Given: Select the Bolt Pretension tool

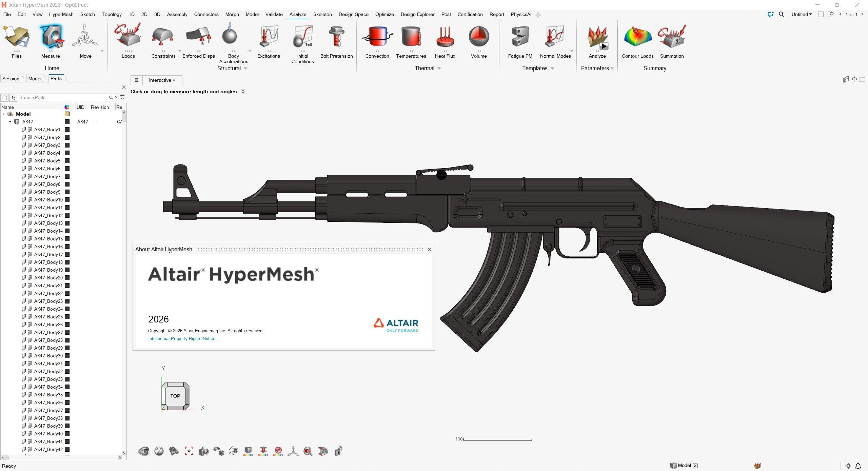Looking at the screenshot, I should (x=336, y=41).
